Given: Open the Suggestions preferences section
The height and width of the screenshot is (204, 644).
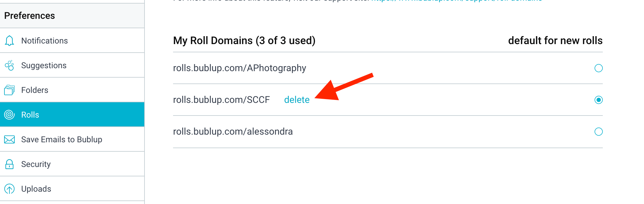Looking at the screenshot, I should click(72, 65).
